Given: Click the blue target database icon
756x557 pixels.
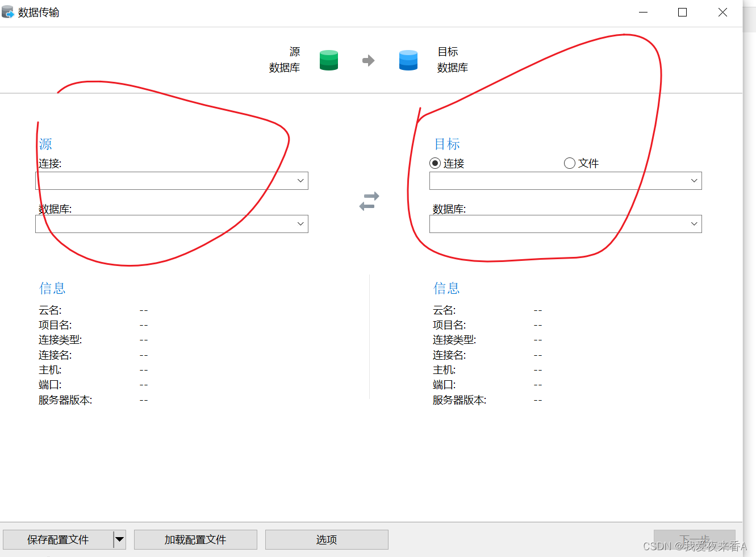Looking at the screenshot, I should tap(408, 60).
